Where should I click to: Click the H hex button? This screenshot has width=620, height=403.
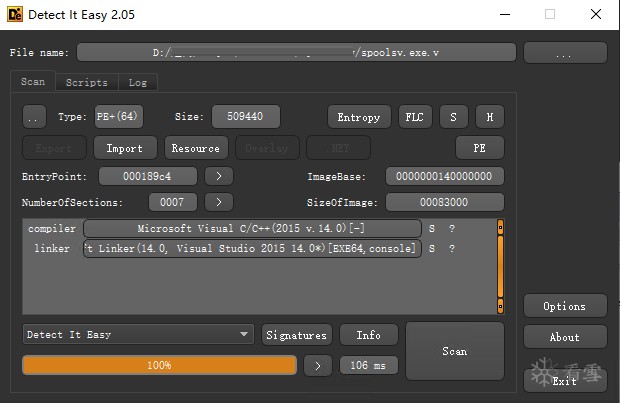(x=490, y=117)
